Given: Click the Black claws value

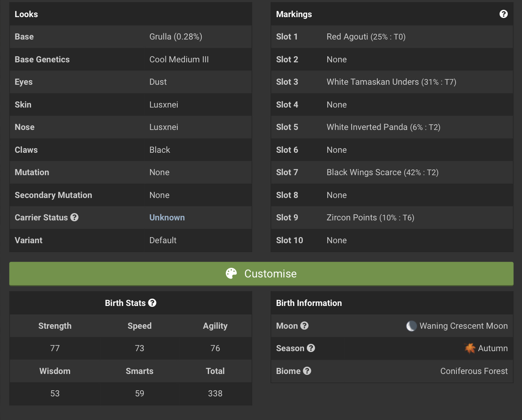Looking at the screenshot, I should [x=160, y=150].
